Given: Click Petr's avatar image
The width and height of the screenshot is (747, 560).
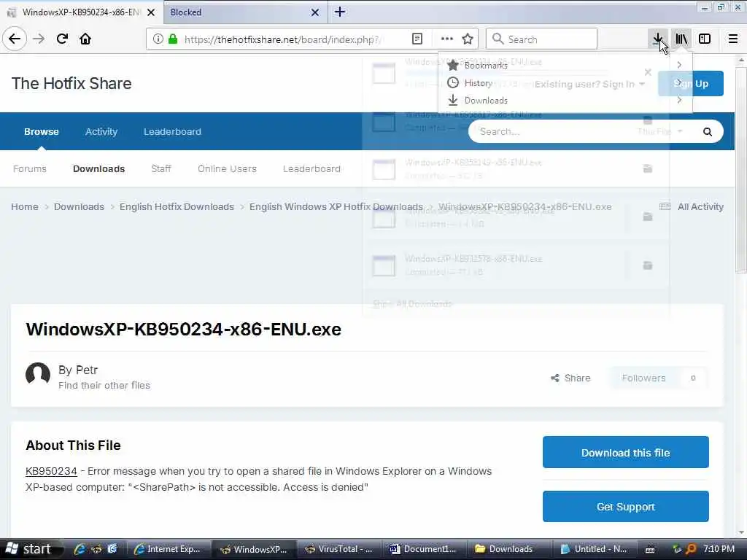Looking at the screenshot, I should [38, 374].
